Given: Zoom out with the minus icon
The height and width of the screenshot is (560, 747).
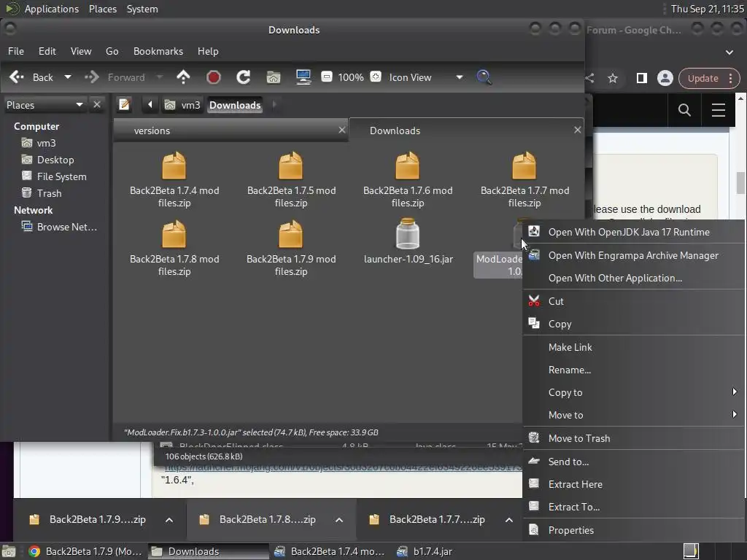Looking at the screenshot, I should coord(327,77).
